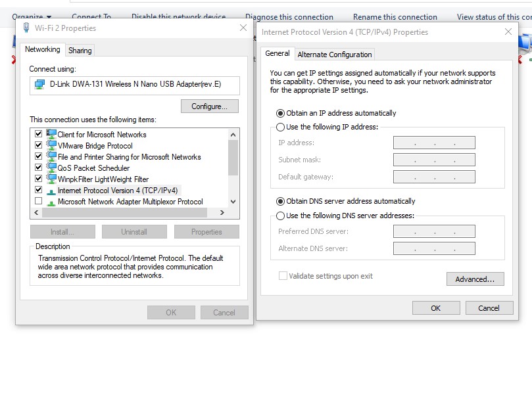Click the Wi-Fi icon in the title bar
The image size is (532, 412).
tap(25, 28)
